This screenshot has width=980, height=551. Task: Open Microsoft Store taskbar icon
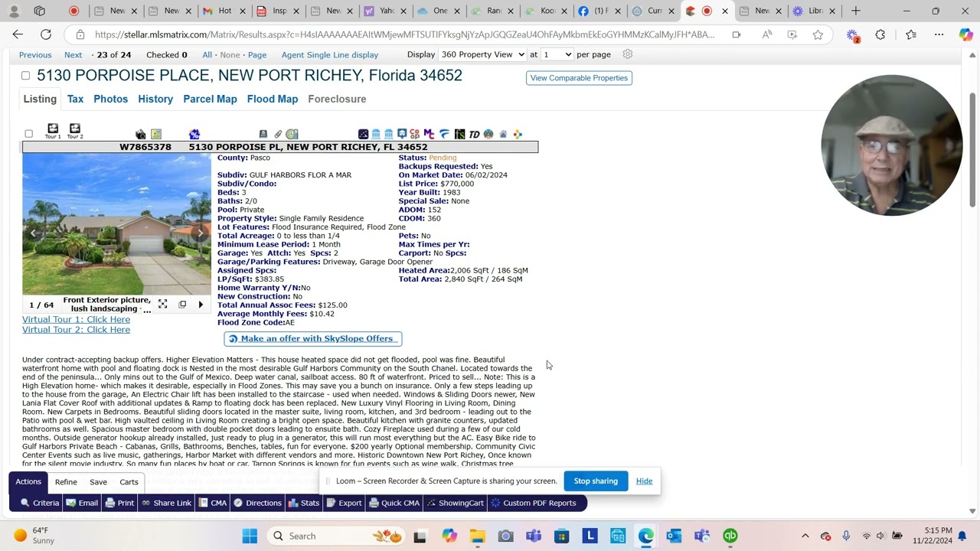click(x=561, y=536)
